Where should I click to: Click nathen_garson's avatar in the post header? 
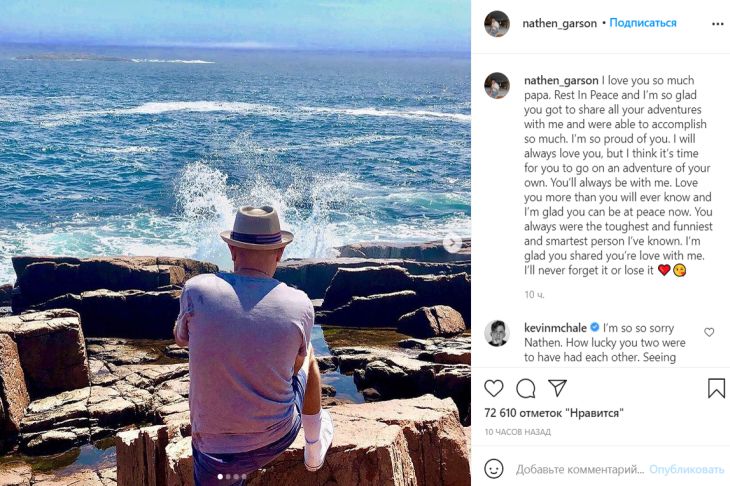click(497, 23)
